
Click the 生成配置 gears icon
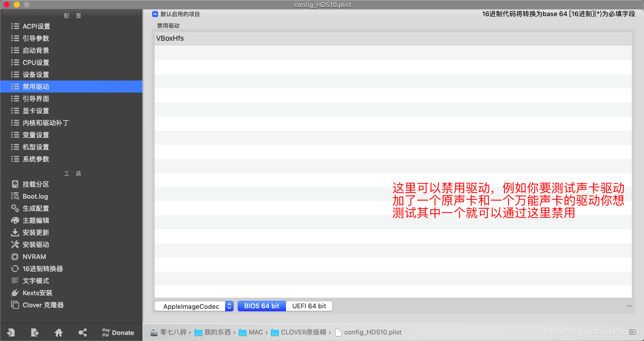pos(15,208)
